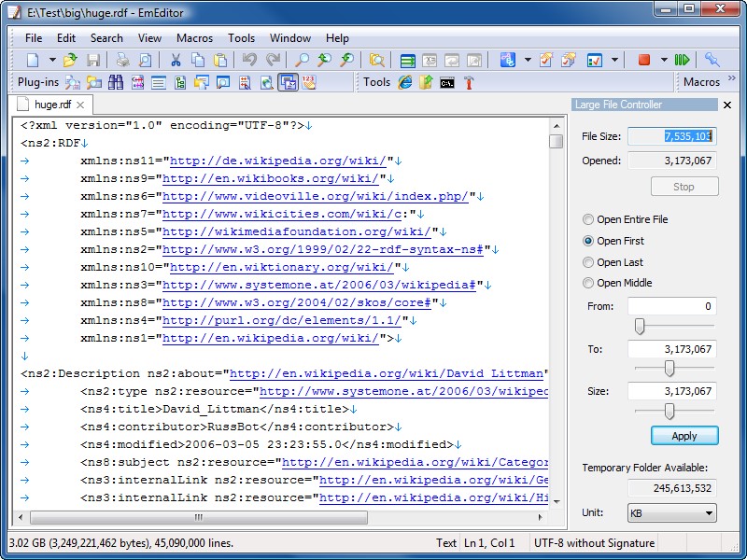Open the command prompt tool icon

pos(447,82)
